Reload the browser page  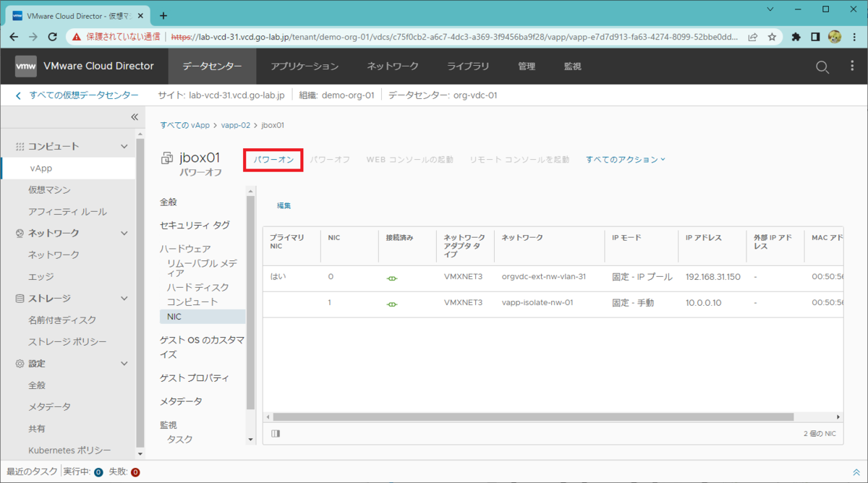[x=52, y=36]
